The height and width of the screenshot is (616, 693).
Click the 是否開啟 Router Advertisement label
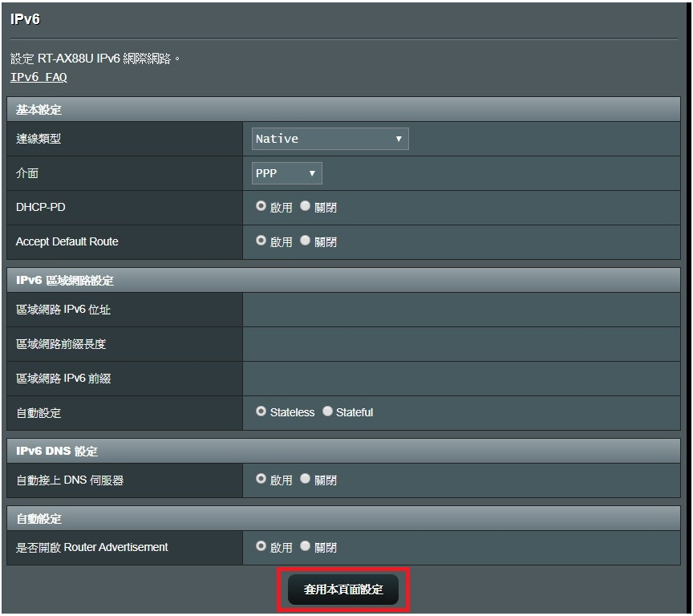pos(91,548)
